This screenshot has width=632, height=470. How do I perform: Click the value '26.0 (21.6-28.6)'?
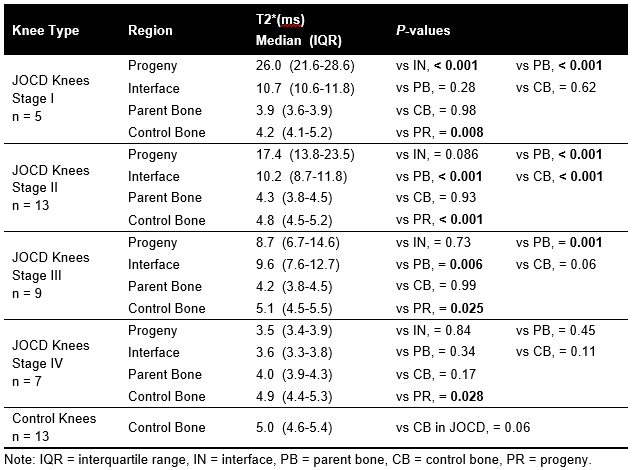pos(305,65)
